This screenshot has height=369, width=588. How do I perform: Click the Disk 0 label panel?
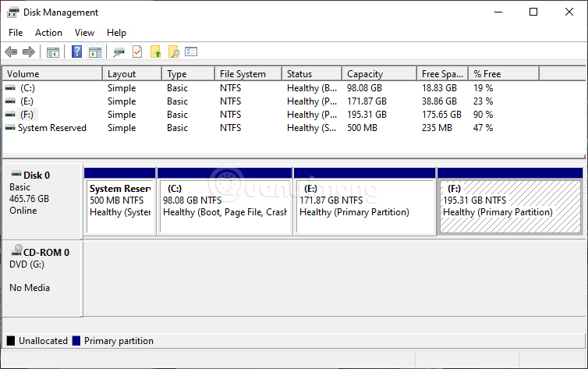(42, 199)
